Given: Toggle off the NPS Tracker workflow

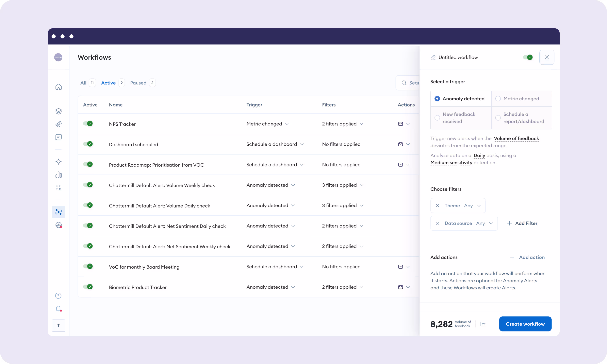Looking at the screenshot, I should (88, 124).
